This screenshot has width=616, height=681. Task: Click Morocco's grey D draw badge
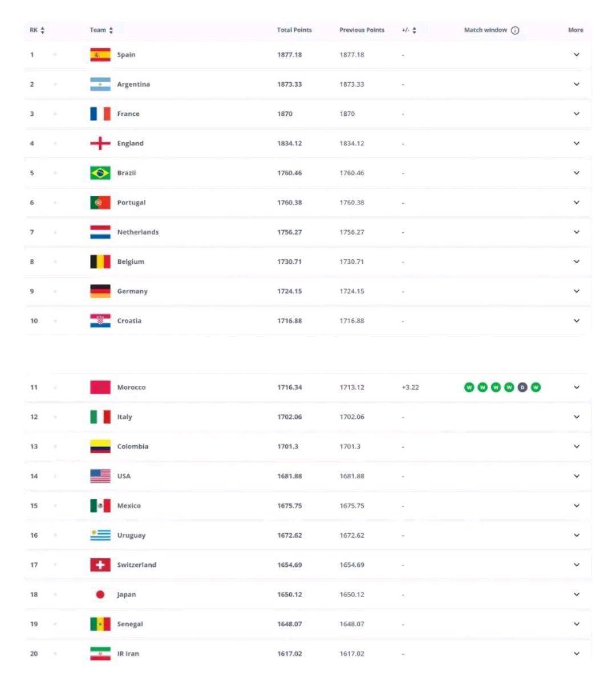(522, 388)
